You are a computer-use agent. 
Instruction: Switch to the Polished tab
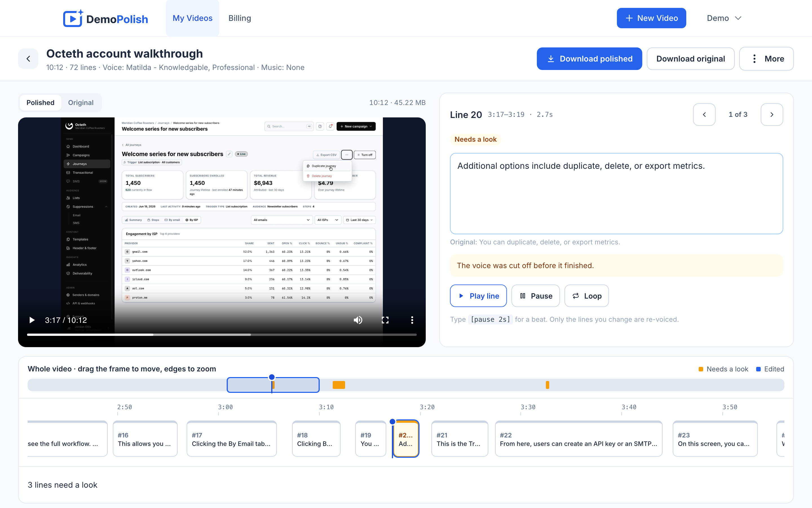(x=40, y=102)
